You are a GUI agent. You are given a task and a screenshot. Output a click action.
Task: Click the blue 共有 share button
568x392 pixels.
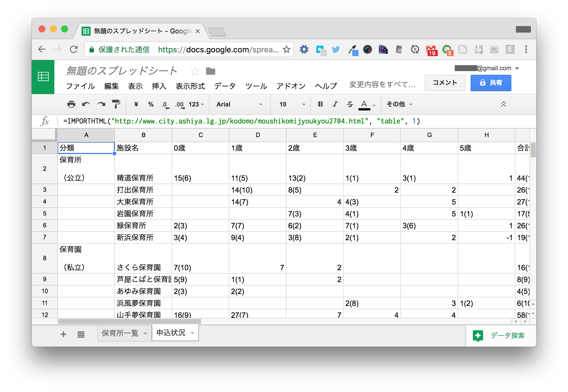tap(491, 83)
